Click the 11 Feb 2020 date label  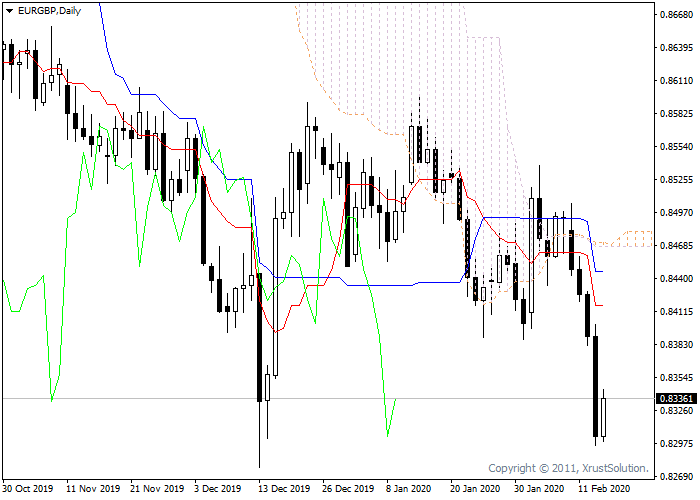point(604,489)
